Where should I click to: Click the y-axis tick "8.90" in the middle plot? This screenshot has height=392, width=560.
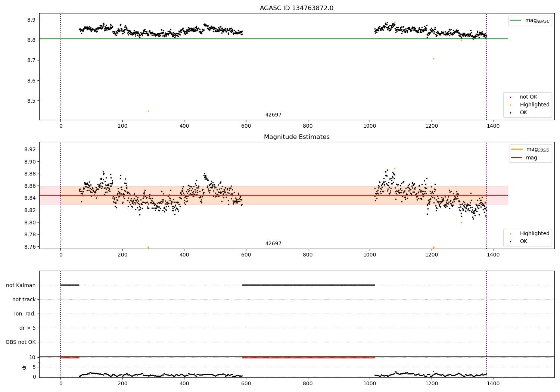pyautogui.click(x=29, y=162)
